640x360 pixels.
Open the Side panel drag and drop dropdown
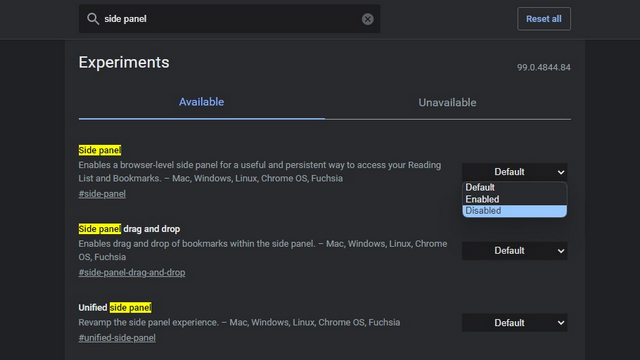[x=514, y=251]
